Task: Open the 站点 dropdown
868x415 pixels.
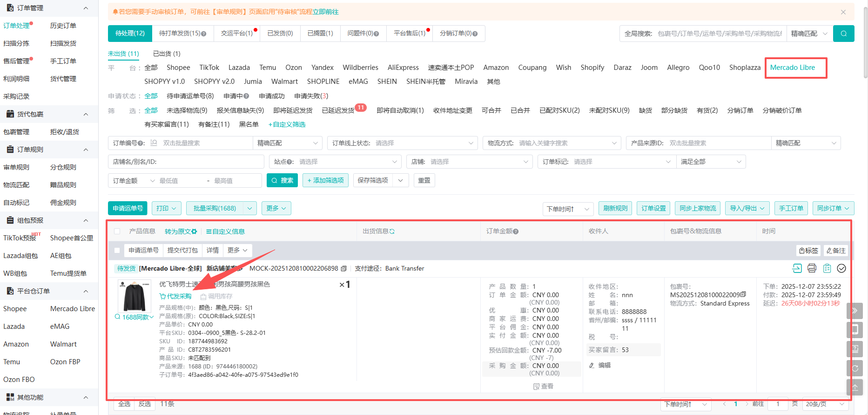Action: [335, 162]
